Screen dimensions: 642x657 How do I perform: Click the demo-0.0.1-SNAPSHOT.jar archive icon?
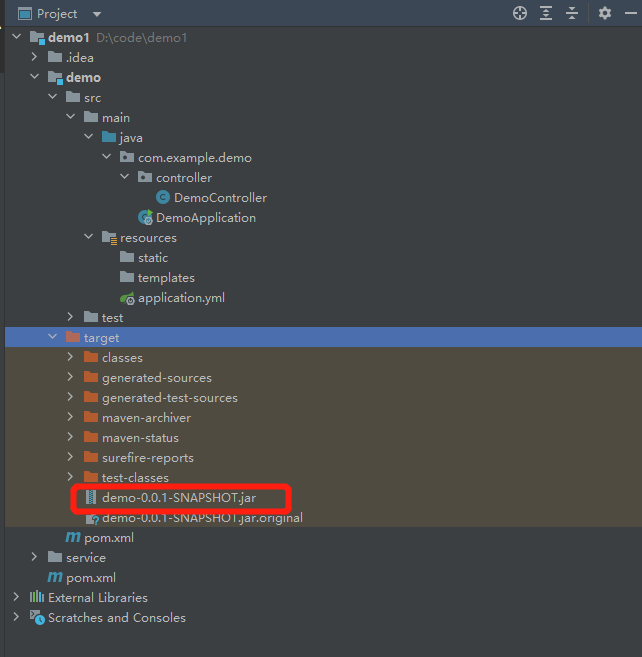pos(91,497)
